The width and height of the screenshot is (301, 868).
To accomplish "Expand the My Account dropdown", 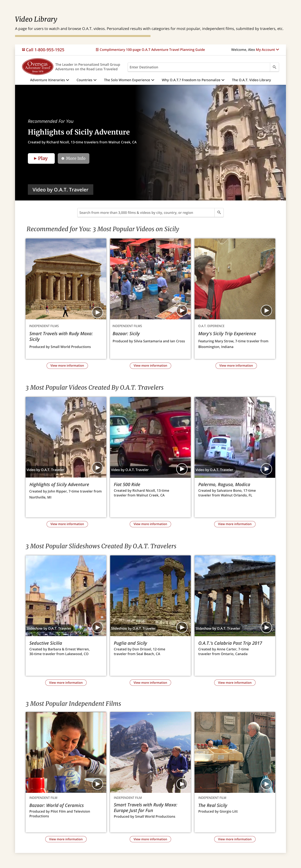I will [267, 50].
